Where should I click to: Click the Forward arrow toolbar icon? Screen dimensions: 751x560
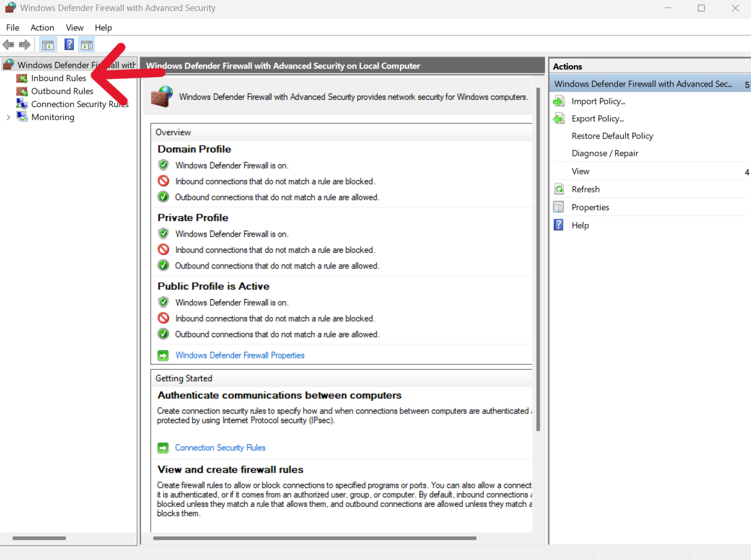click(25, 44)
